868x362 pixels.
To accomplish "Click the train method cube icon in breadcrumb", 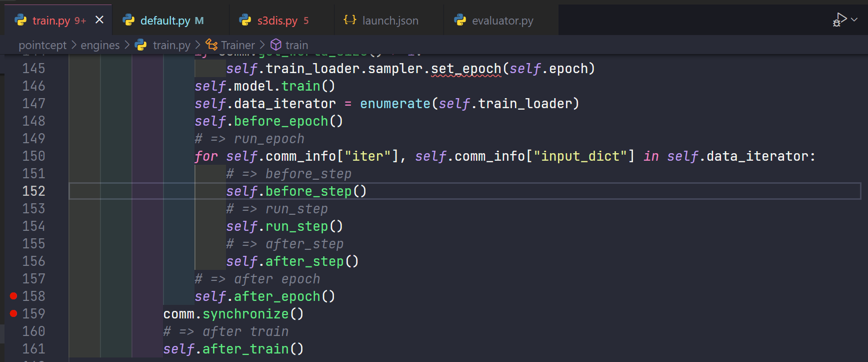I will [276, 45].
